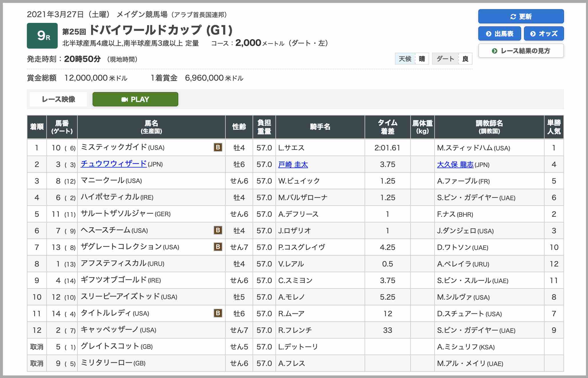Click the arrow icon on the 出馬表 button
The height and width of the screenshot is (378, 588).
(489, 33)
